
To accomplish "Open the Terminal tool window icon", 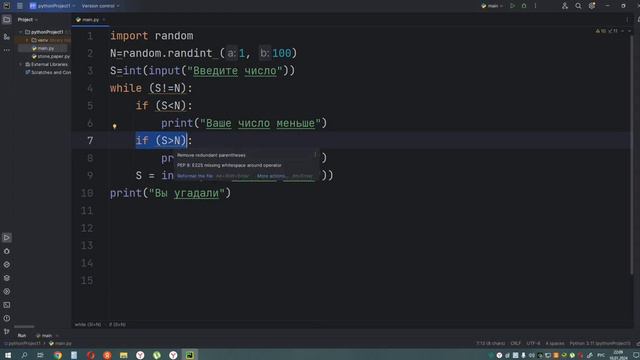I will [x=7, y=305].
